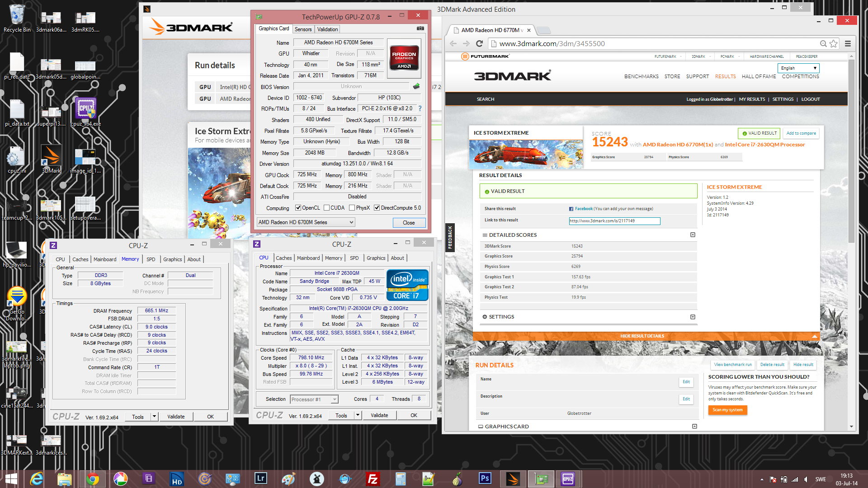The width and height of the screenshot is (868, 488).
Task: Open Chrome from the taskbar
Action: pos(93,479)
